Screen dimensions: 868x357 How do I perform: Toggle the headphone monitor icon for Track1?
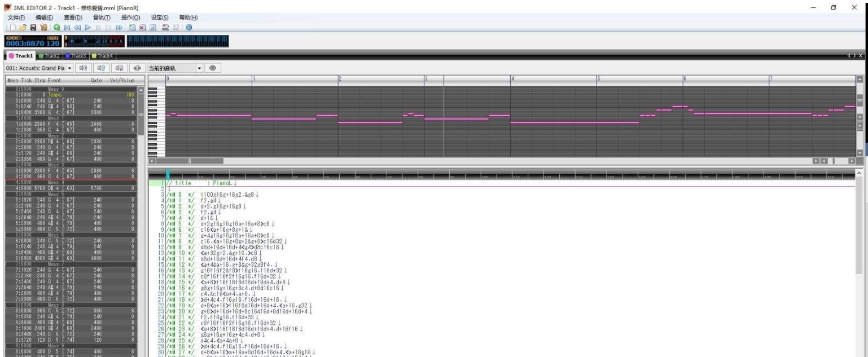tap(138, 67)
